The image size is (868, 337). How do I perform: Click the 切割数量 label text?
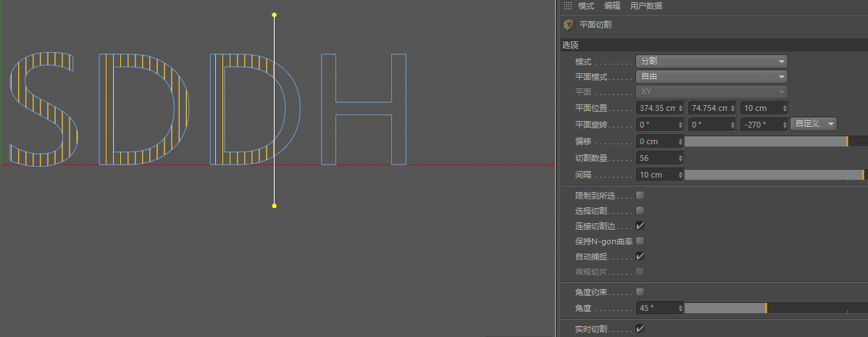pos(591,158)
